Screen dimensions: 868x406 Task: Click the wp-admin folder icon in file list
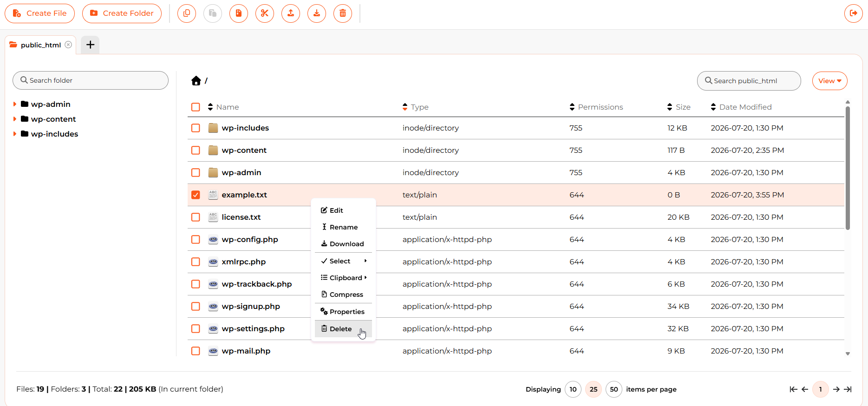213,172
